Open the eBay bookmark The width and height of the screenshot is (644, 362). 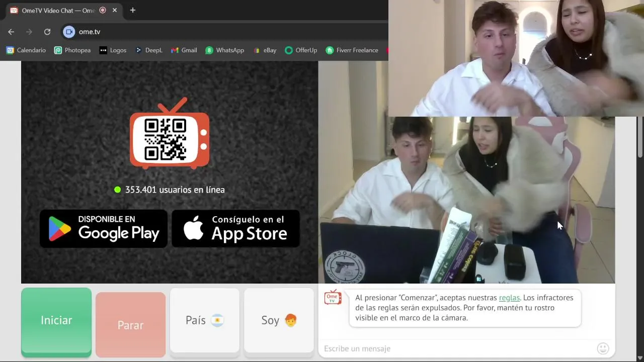pos(265,50)
